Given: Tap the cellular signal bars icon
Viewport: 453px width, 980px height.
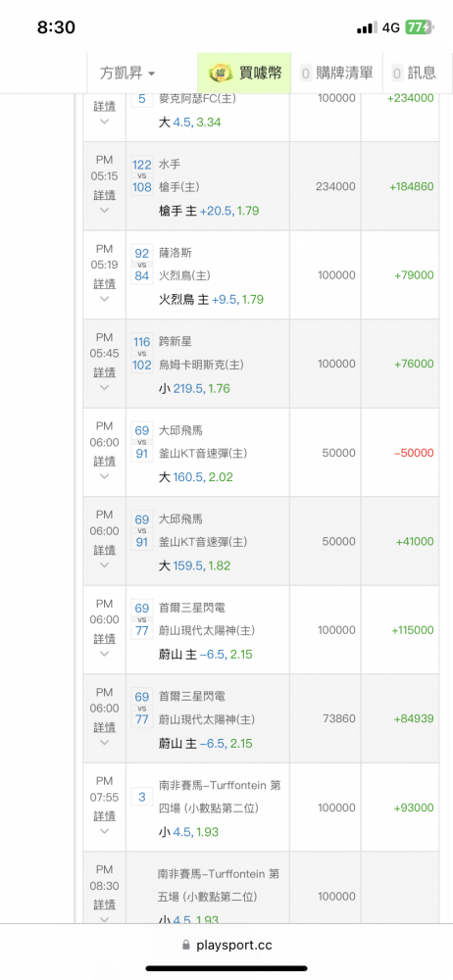Looking at the screenshot, I should pyautogui.click(x=367, y=27).
